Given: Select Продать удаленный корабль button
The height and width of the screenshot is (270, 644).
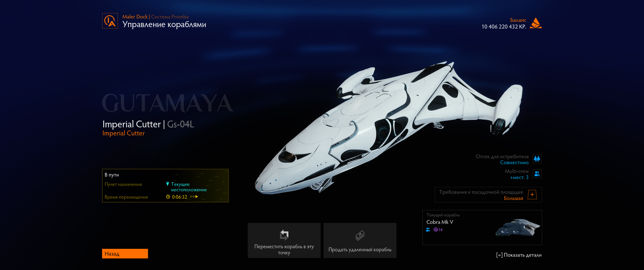Looking at the screenshot, I should coord(360,240).
